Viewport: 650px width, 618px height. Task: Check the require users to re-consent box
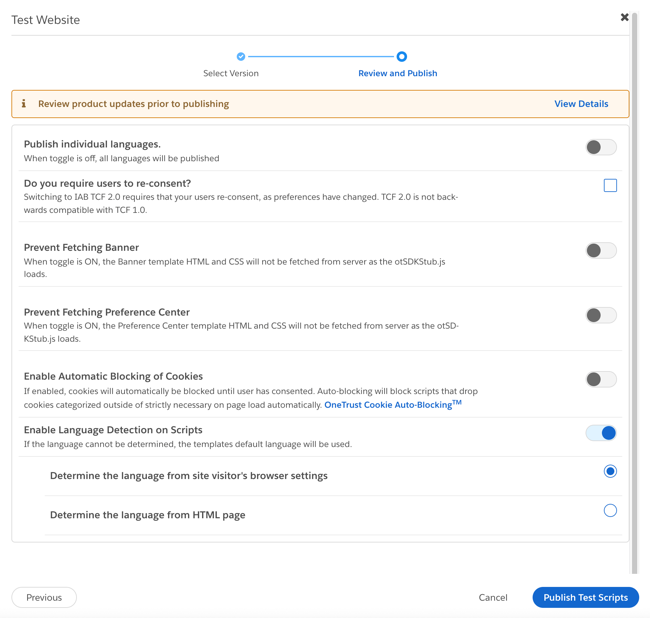click(x=610, y=185)
